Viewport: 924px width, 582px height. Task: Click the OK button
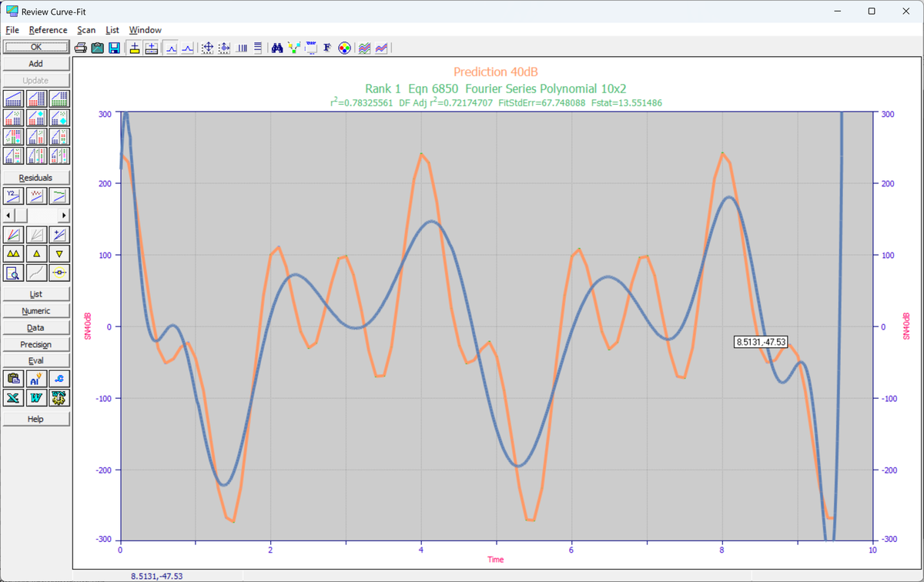36,47
